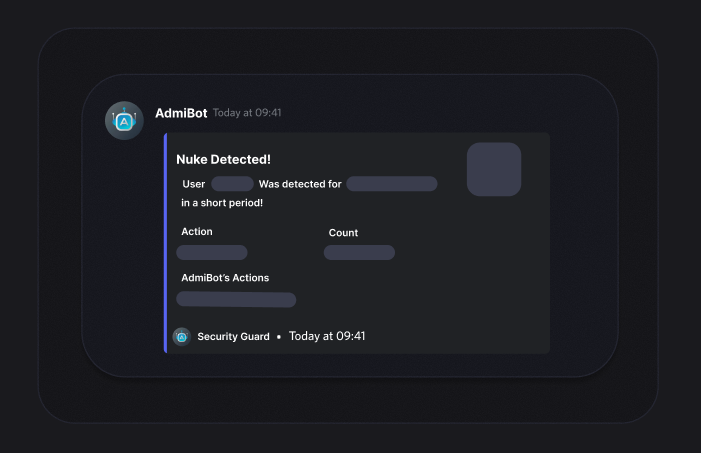
Task: Click the small Security Guard footer icon
Action: pos(182,337)
